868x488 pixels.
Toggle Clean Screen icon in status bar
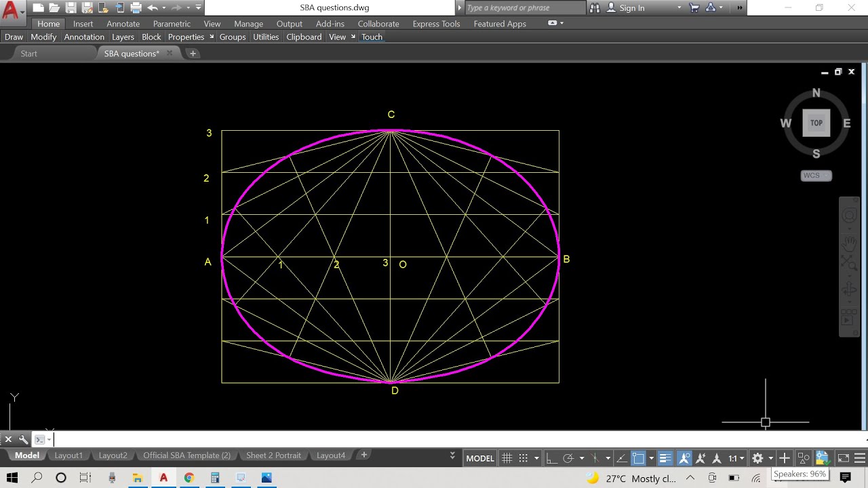pos(843,458)
